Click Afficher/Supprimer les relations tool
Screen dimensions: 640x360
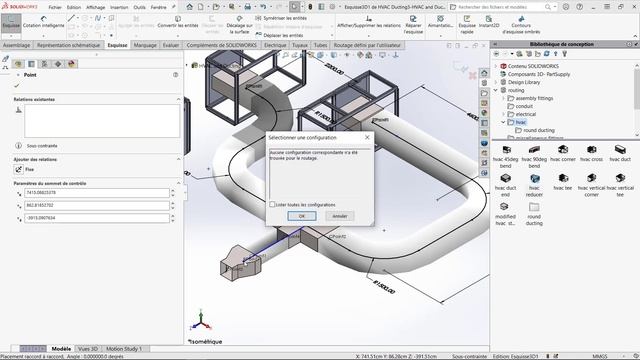[x=369, y=22]
